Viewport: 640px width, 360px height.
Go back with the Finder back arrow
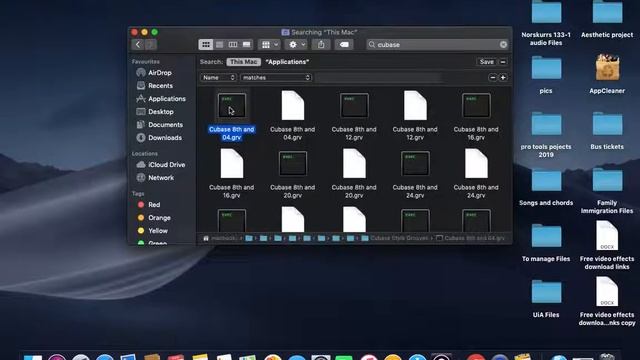[138, 44]
